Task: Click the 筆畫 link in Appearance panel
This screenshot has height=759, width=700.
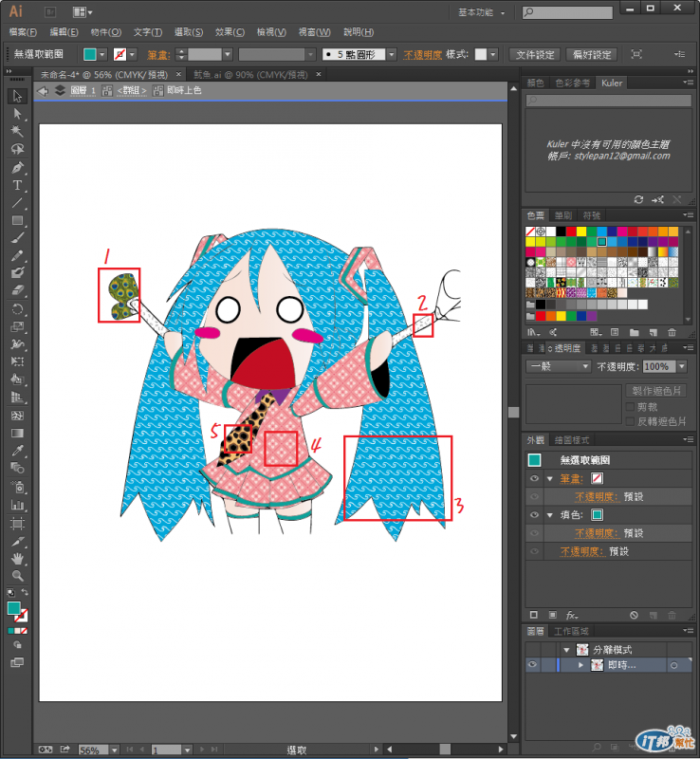Action: coord(571,479)
